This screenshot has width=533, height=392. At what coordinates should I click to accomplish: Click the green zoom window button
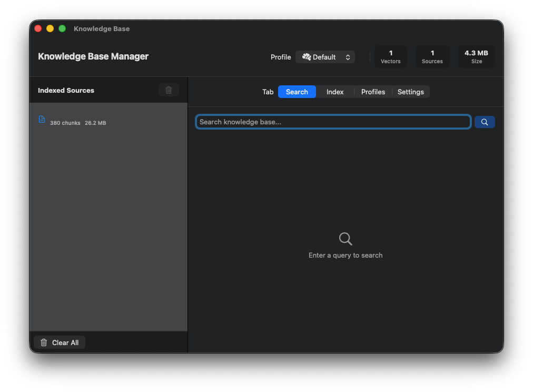coord(62,28)
